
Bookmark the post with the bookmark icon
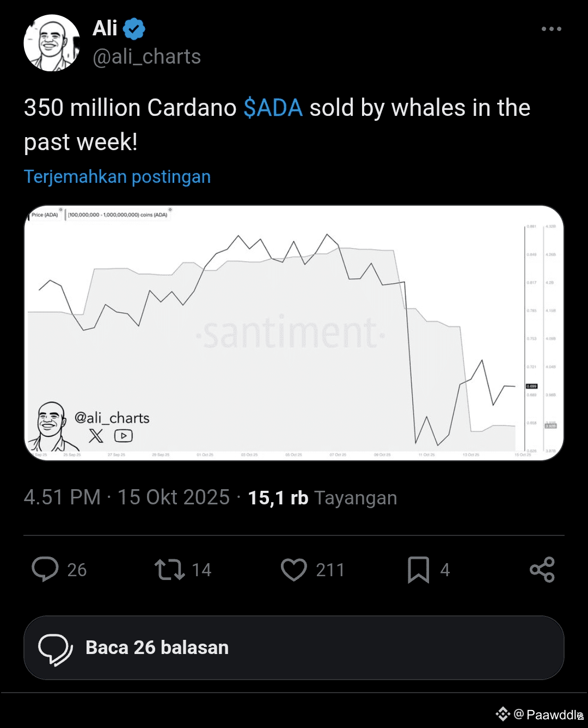[x=419, y=570]
